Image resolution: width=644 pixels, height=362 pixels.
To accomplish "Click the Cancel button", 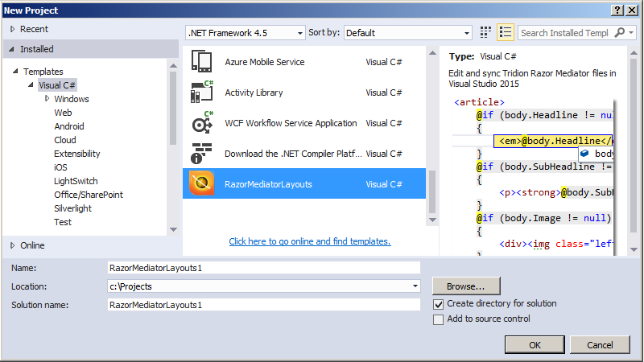I will point(600,345).
